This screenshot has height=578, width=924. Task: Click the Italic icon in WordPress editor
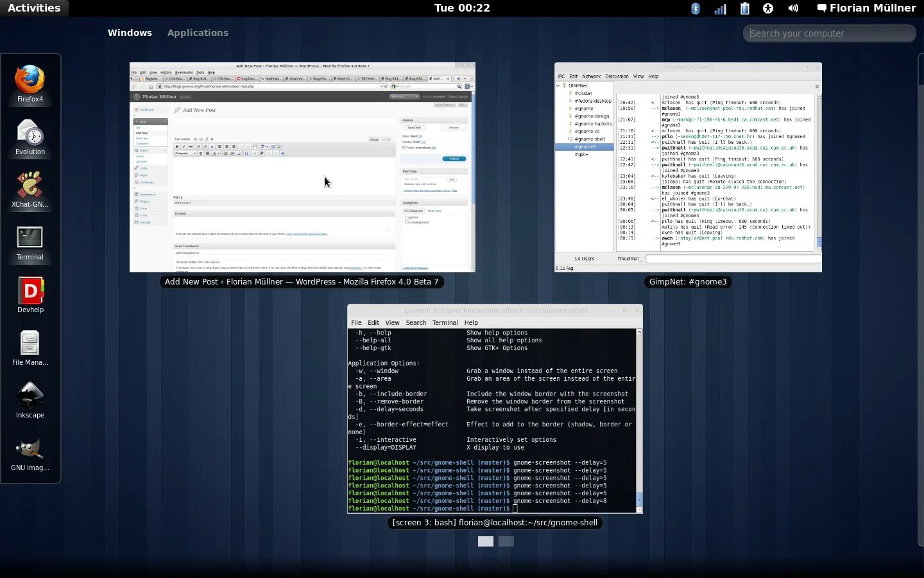pos(184,146)
